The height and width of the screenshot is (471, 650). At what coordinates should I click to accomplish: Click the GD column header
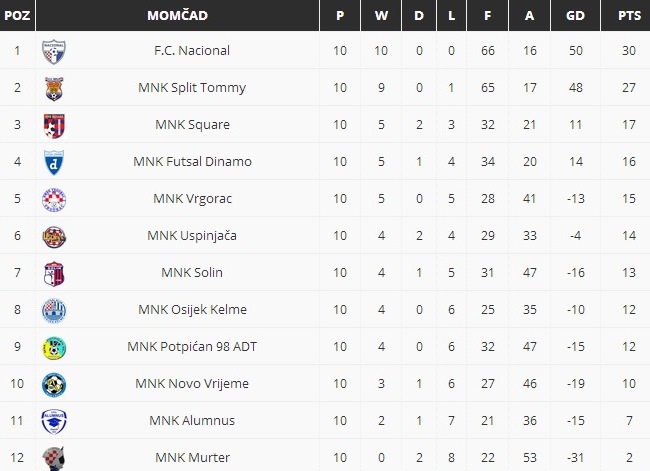[575, 16]
